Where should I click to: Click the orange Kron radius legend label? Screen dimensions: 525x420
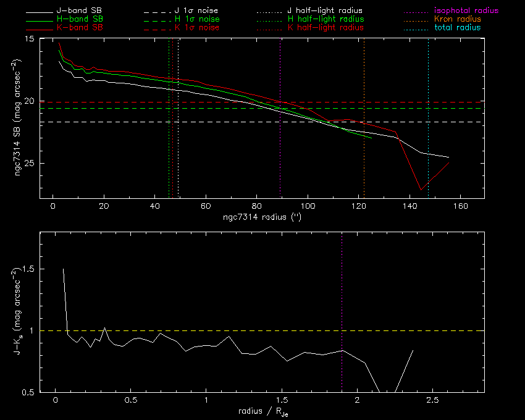tap(457, 19)
